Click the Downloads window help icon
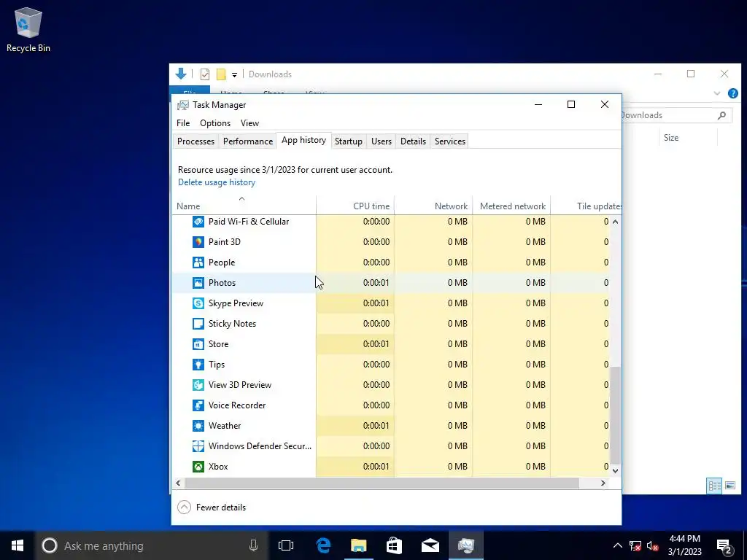 [733, 93]
